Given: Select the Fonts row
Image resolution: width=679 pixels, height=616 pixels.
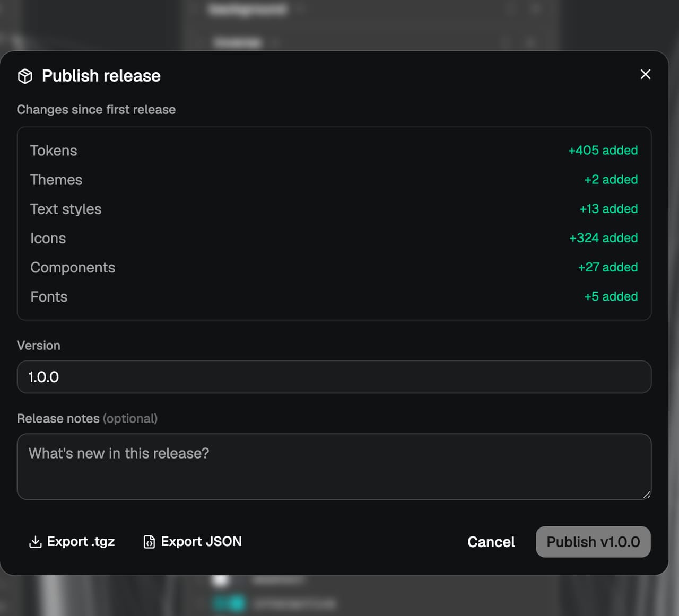Looking at the screenshot, I should point(334,296).
